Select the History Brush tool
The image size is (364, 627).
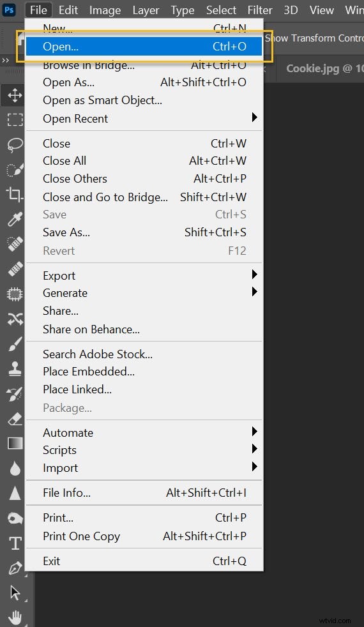(x=15, y=394)
